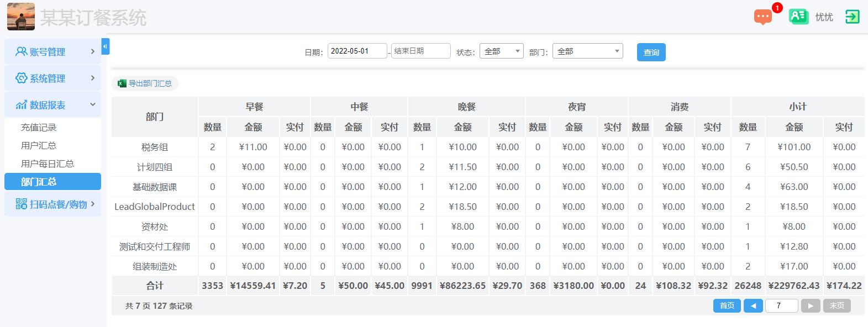Click the page number input box
The height and width of the screenshot is (327, 868).
(x=781, y=305)
